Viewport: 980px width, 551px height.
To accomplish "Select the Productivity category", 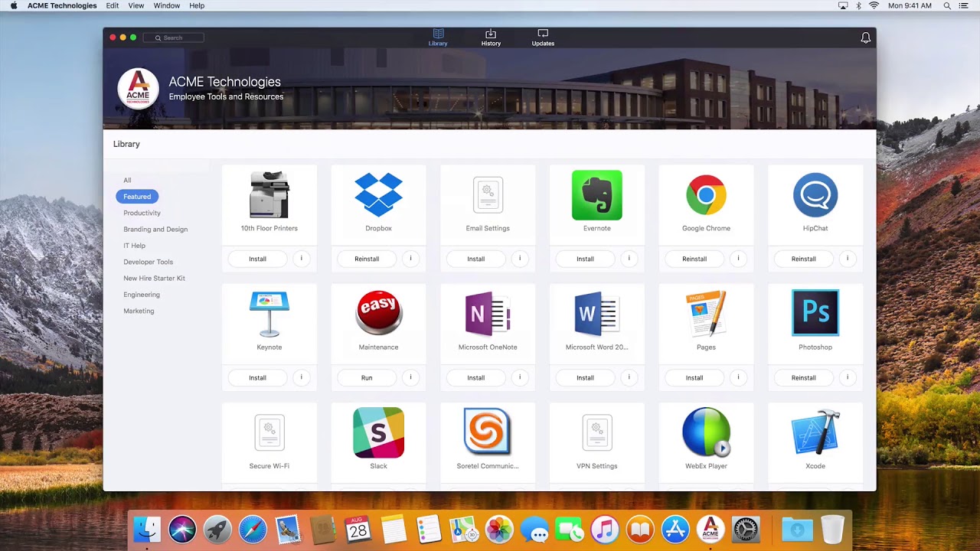I will (x=142, y=213).
